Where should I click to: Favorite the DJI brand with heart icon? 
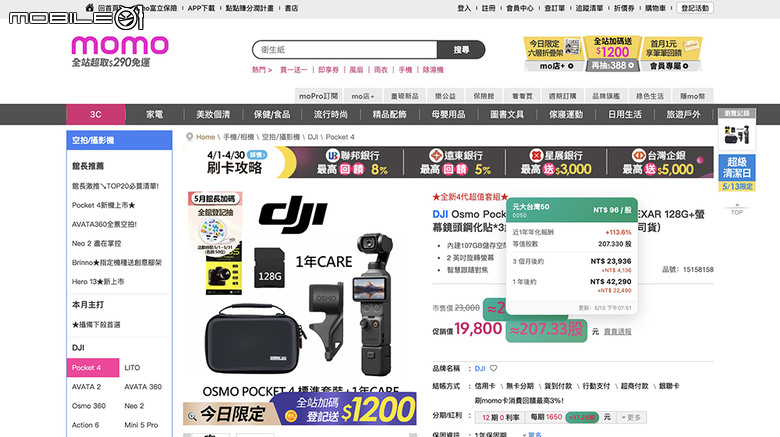click(493, 368)
